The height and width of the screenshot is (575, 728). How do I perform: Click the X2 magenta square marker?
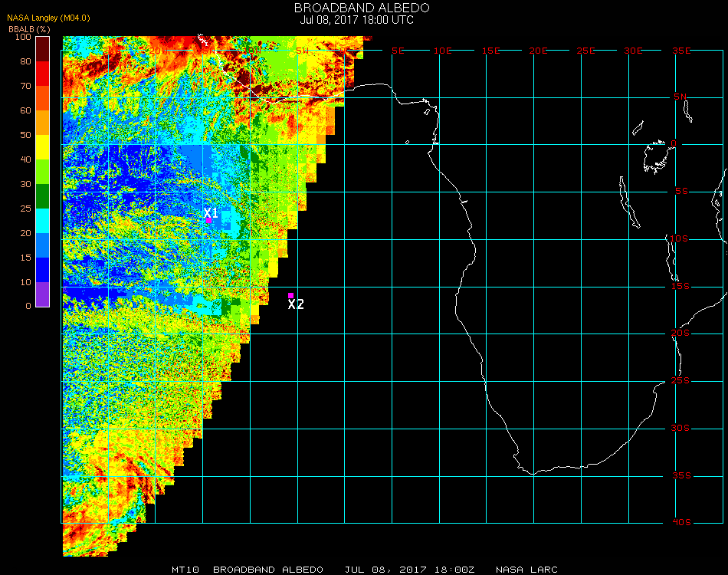(290, 296)
